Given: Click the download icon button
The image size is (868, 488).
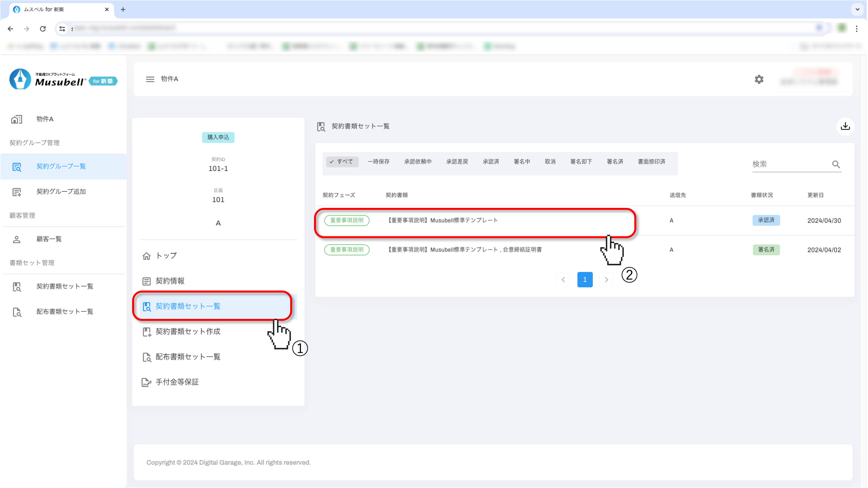Looking at the screenshot, I should click(845, 126).
